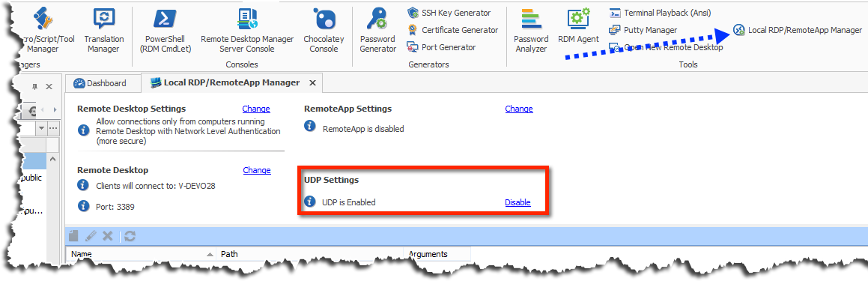Sort by the Name column header
This screenshot has height=281, width=868.
tap(141, 254)
